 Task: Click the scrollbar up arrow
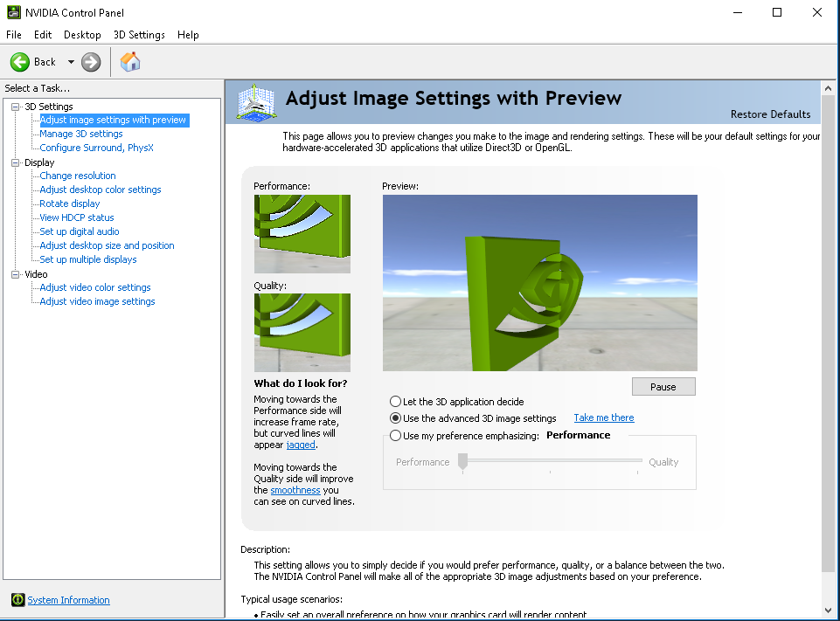pos(828,88)
